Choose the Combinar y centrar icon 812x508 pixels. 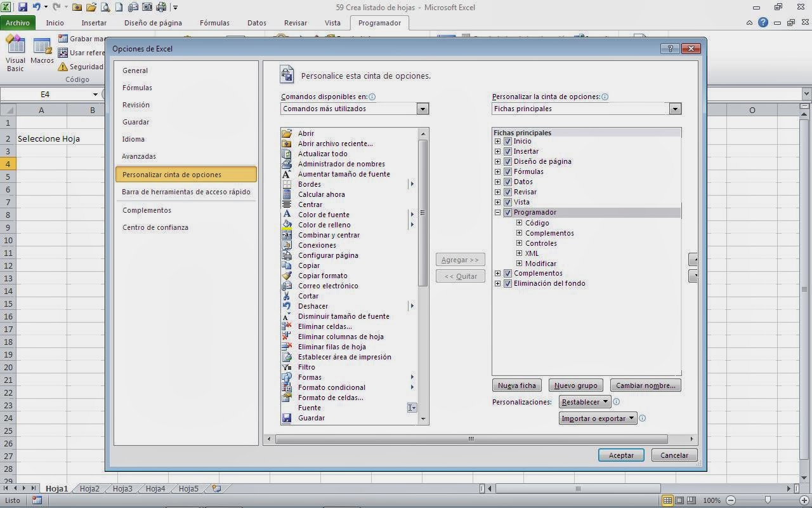[287, 235]
